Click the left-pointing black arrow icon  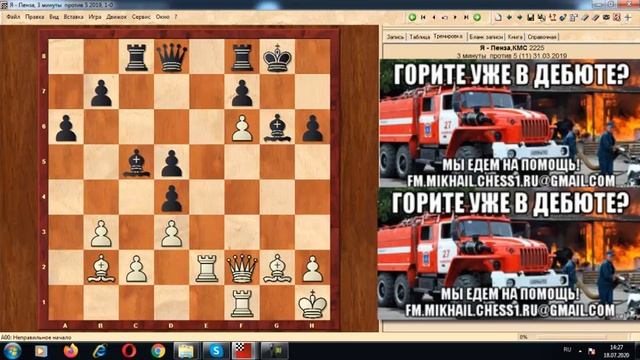509,18
